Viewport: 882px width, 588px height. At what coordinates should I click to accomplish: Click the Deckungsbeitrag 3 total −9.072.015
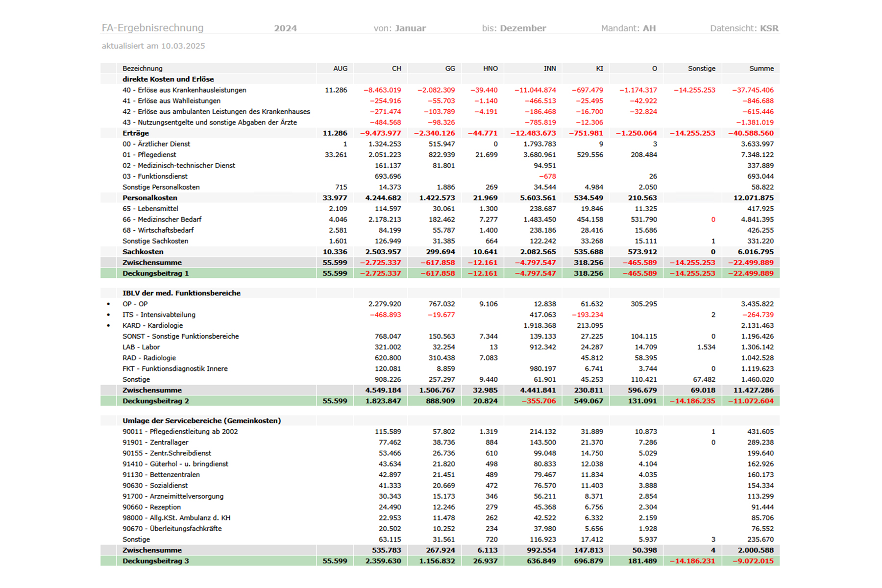pyautogui.click(x=753, y=561)
